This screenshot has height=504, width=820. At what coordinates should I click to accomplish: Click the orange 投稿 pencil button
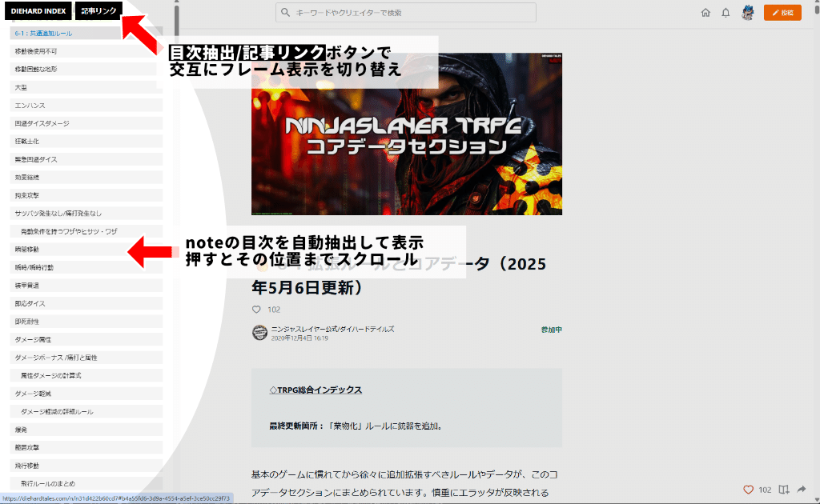point(782,13)
